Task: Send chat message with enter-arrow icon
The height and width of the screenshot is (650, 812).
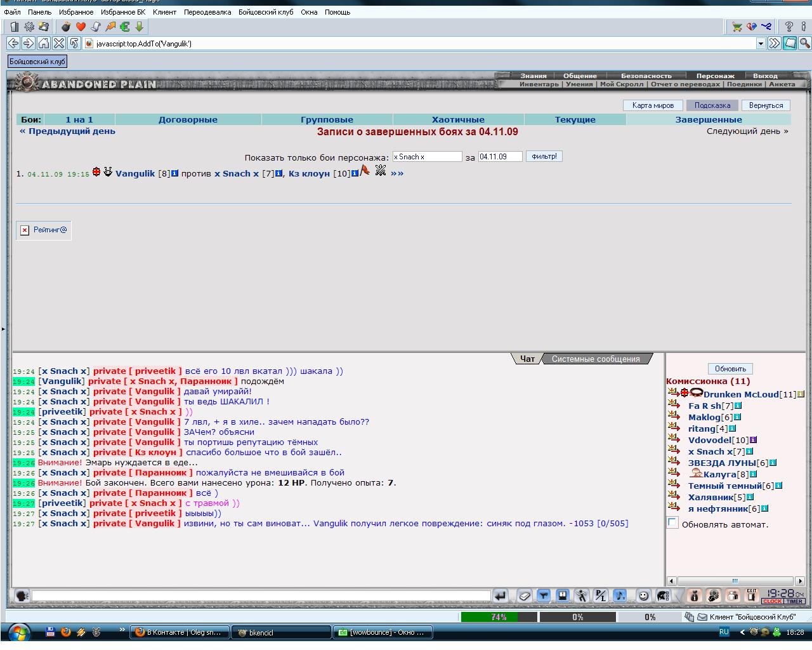Action: coord(501,595)
